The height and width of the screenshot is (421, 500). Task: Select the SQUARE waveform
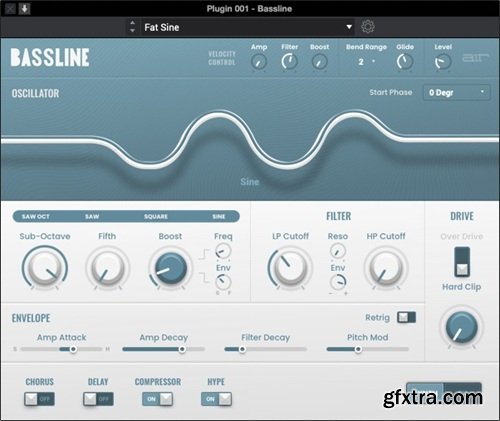[x=156, y=217]
